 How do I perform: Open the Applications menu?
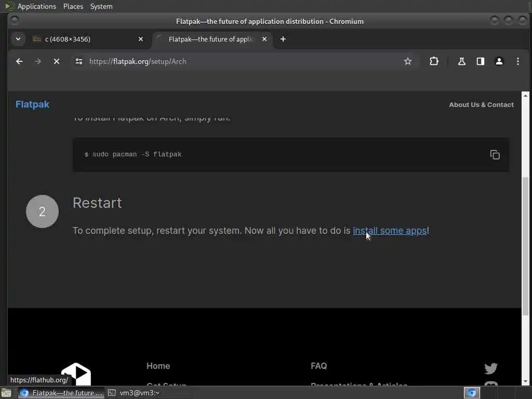(x=37, y=6)
